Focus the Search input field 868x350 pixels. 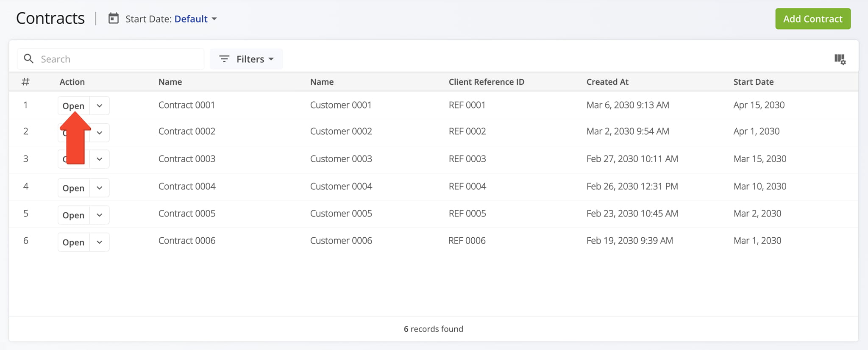coord(119,59)
